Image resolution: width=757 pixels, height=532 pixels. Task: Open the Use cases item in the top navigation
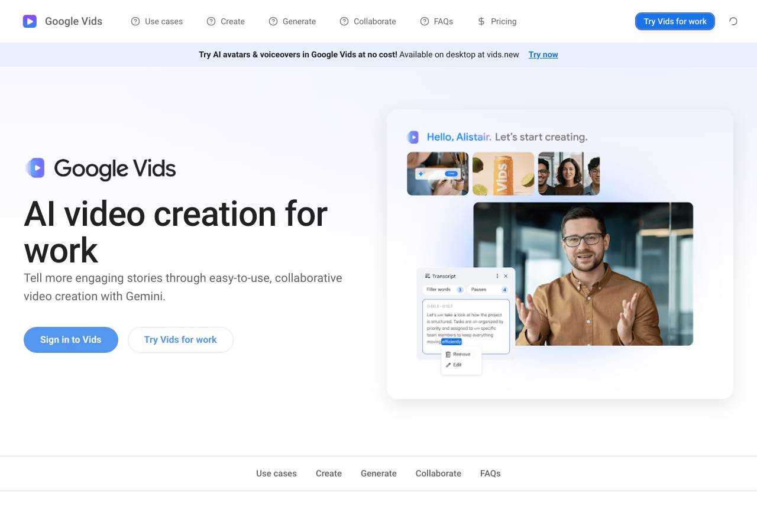(x=157, y=21)
